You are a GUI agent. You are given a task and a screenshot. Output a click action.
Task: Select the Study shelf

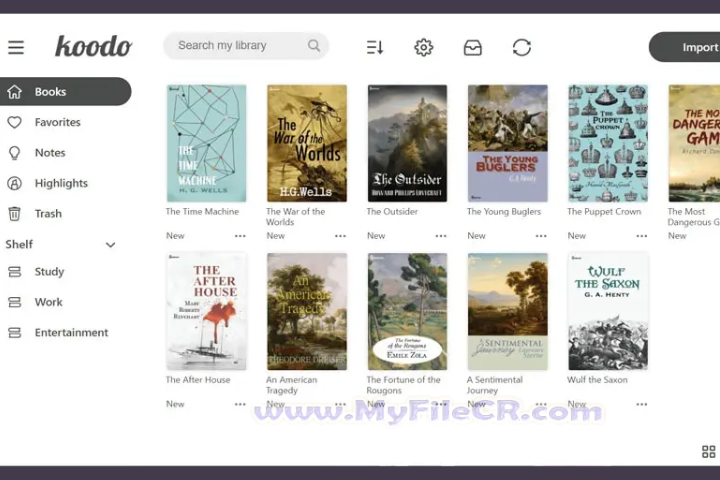(x=49, y=272)
